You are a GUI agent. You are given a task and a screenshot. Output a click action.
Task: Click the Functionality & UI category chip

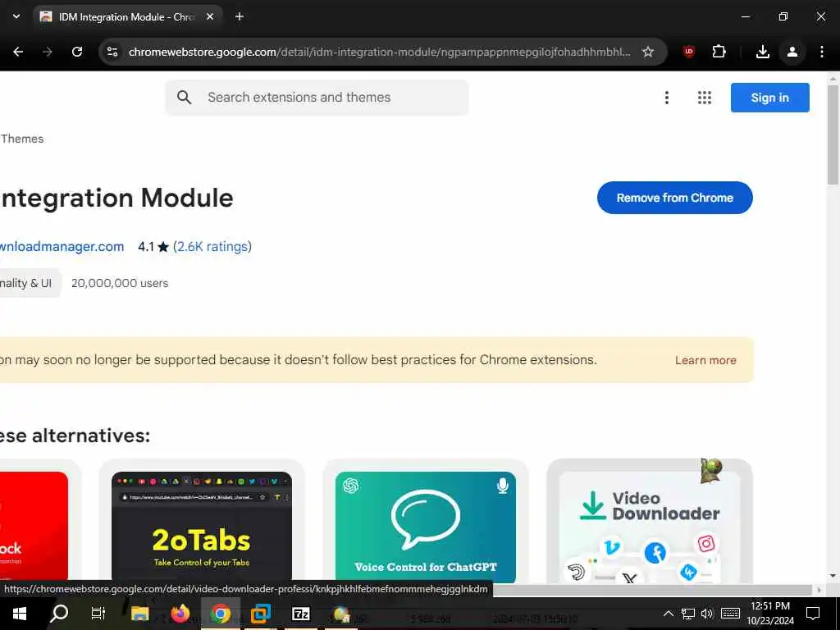click(x=30, y=283)
